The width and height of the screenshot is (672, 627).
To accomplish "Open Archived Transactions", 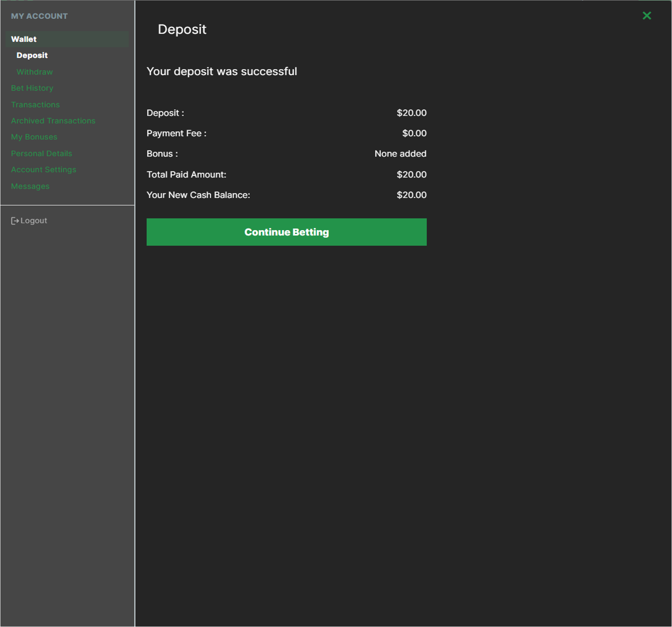I will pos(53,120).
